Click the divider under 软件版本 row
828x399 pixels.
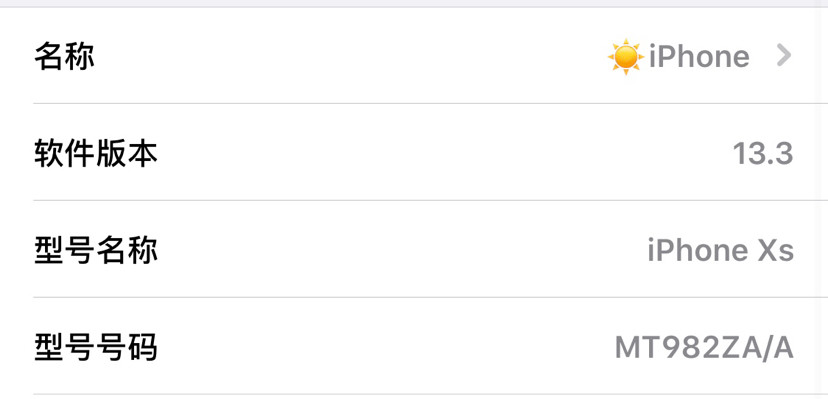point(430,201)
